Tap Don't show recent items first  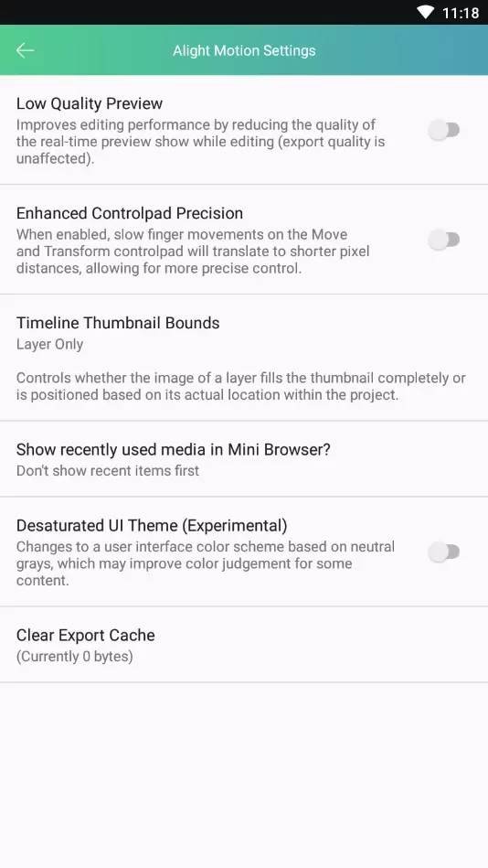[108, 470]
